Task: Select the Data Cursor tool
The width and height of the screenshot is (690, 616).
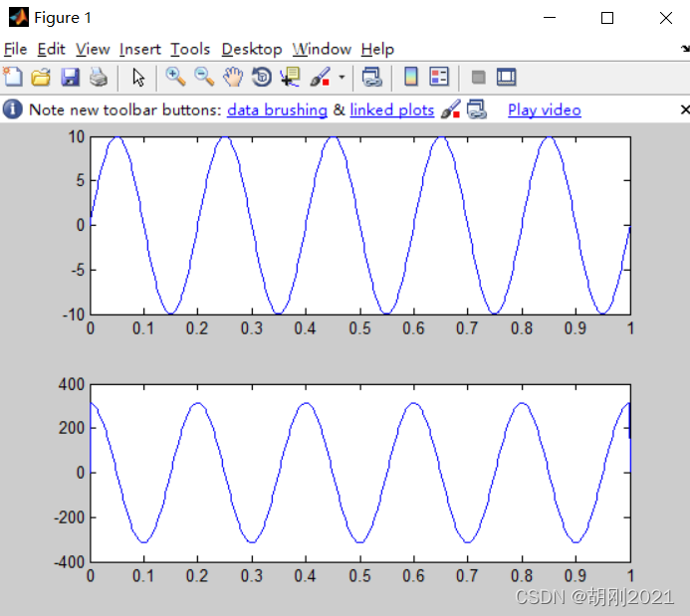Action: [x=290, y=77]
